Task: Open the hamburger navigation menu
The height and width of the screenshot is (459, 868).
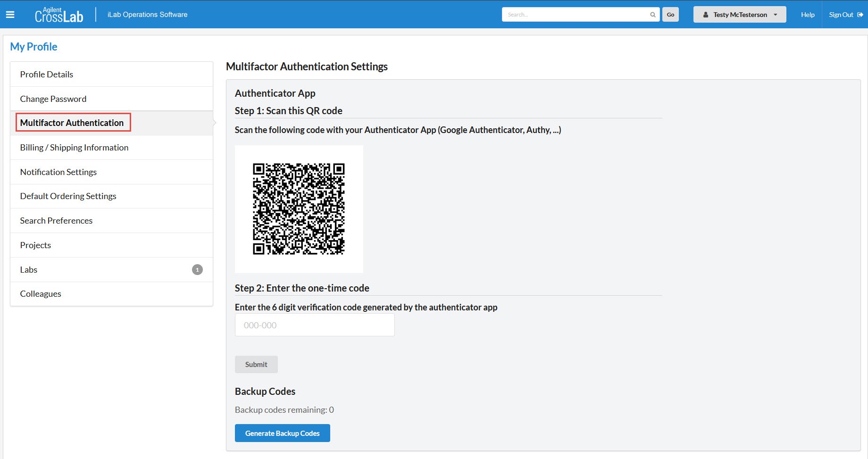Action: pyautogui.click(x=10, y=15)
